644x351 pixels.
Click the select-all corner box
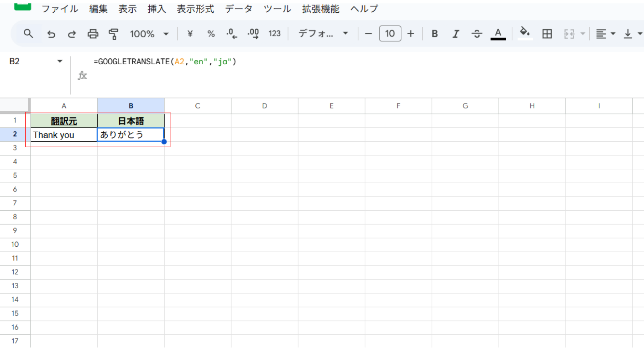(15, 106)
